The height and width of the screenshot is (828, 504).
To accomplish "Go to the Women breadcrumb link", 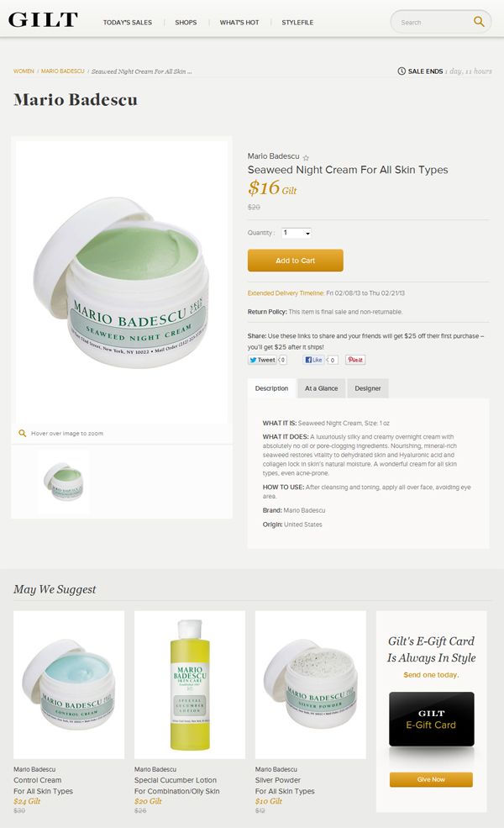I will pyautogui.click(x=24, y=71).
